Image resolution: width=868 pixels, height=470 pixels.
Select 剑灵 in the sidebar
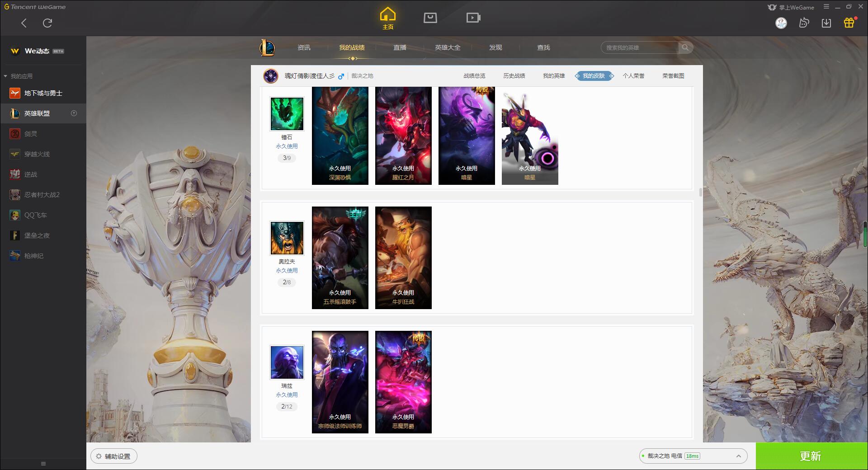[x=43, y=134]
